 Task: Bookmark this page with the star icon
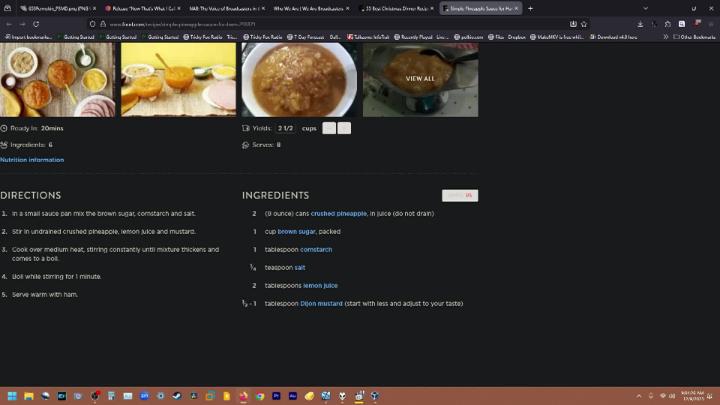[x=583, y=24]
